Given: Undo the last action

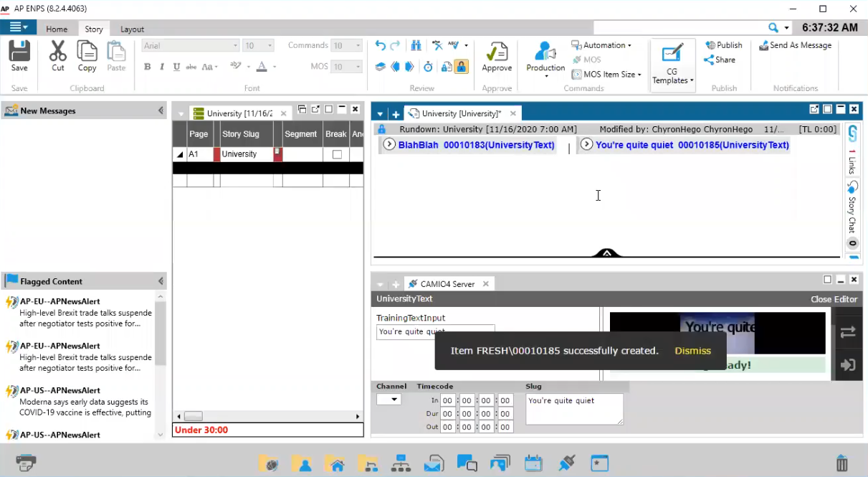Looking at the screenshot, I should coord(381,45).
